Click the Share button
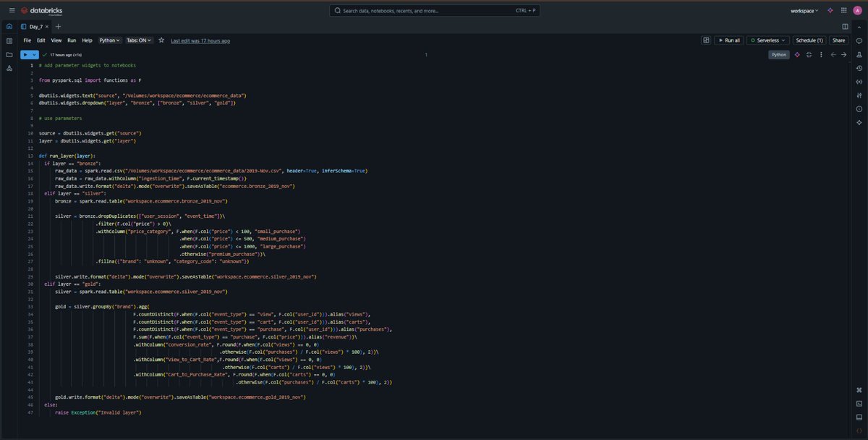 [x=839, y=41]
